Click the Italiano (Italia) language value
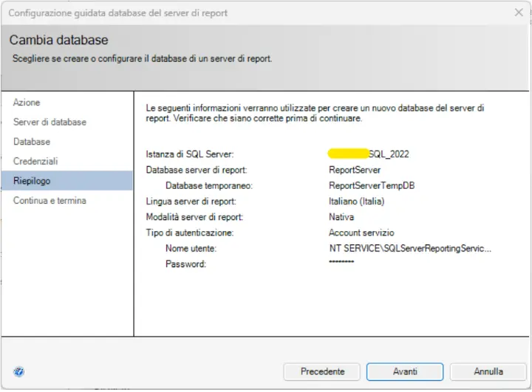Image resolution: width=532 pixels, height=392 pixels. tap(356, 202)
